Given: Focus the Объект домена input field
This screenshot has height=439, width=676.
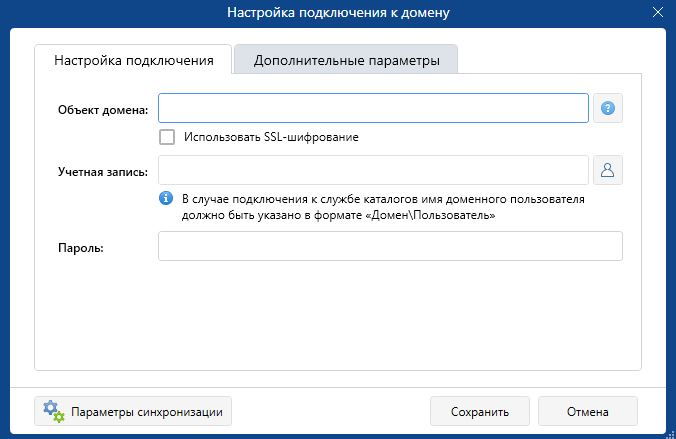Looking at the screenshot, I should [x=373, y=108].
